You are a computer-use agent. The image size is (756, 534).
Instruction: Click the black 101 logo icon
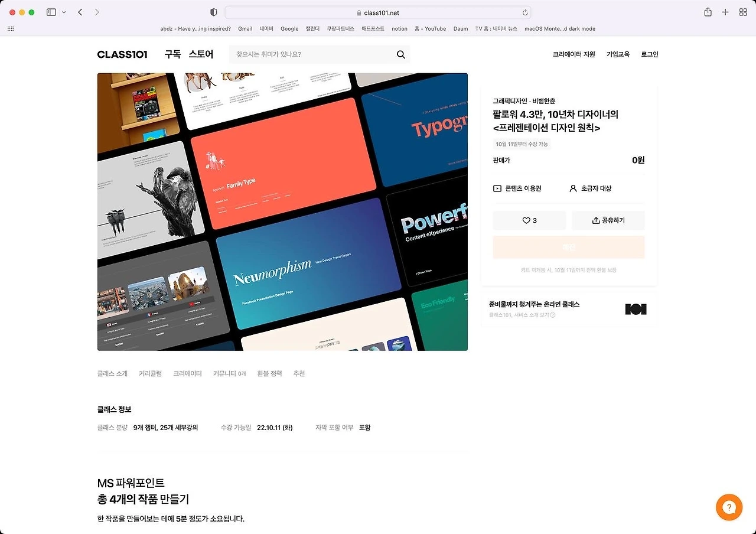[636, 309]
